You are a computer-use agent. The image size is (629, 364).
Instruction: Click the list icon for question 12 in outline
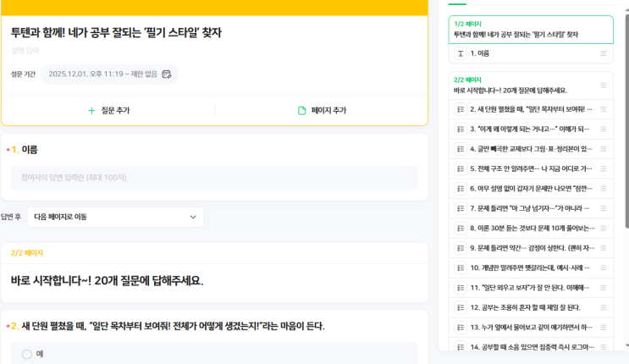(x=460, y=307)
